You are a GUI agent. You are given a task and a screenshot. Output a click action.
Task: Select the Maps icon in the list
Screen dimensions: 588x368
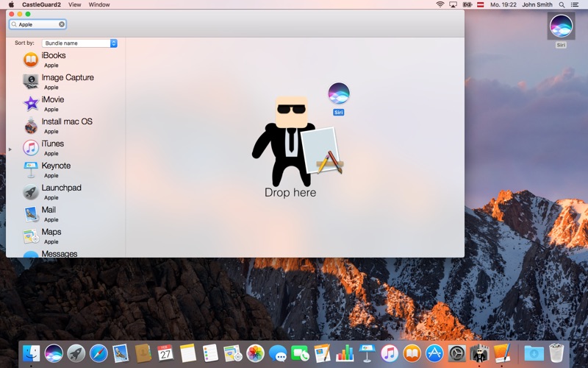pyautogui.click(x=31, y=236)
